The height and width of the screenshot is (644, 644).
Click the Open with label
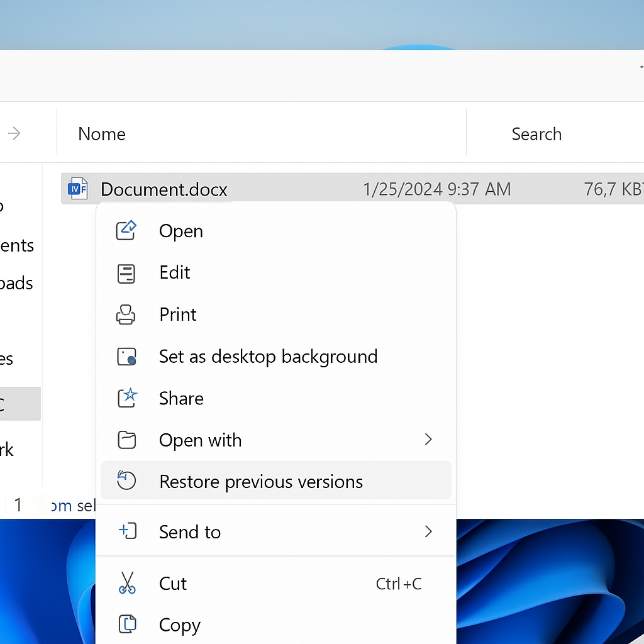tap(201, 440)
